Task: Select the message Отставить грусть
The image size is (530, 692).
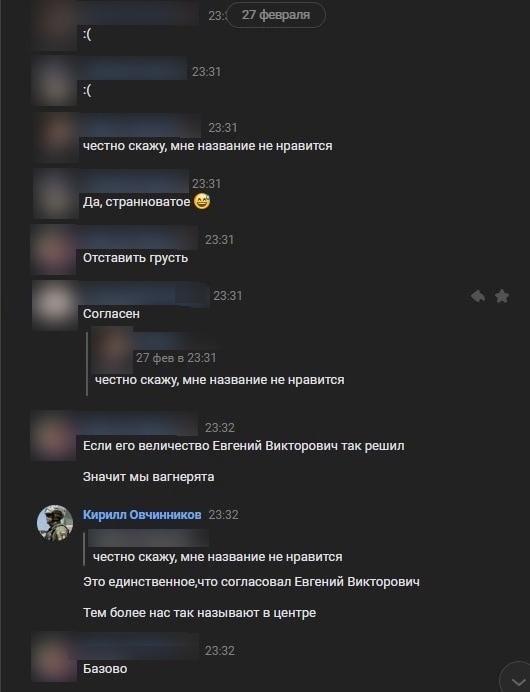Action: (x=135, y=258)
